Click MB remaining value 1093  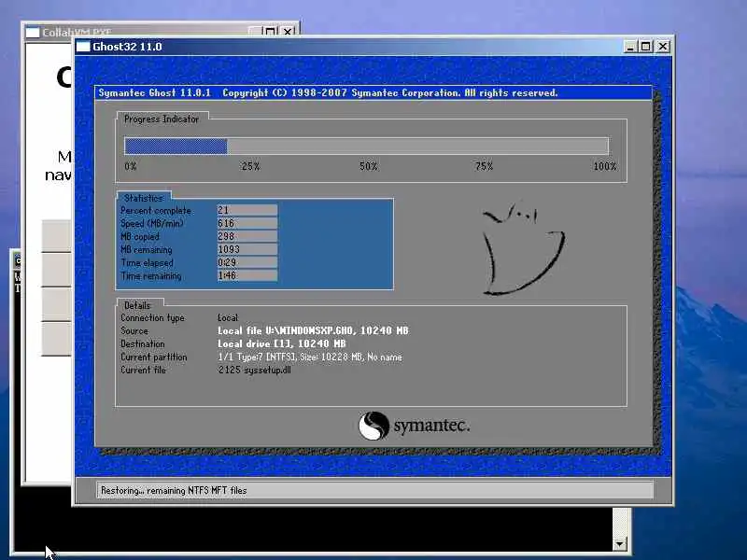pos(247,249)
